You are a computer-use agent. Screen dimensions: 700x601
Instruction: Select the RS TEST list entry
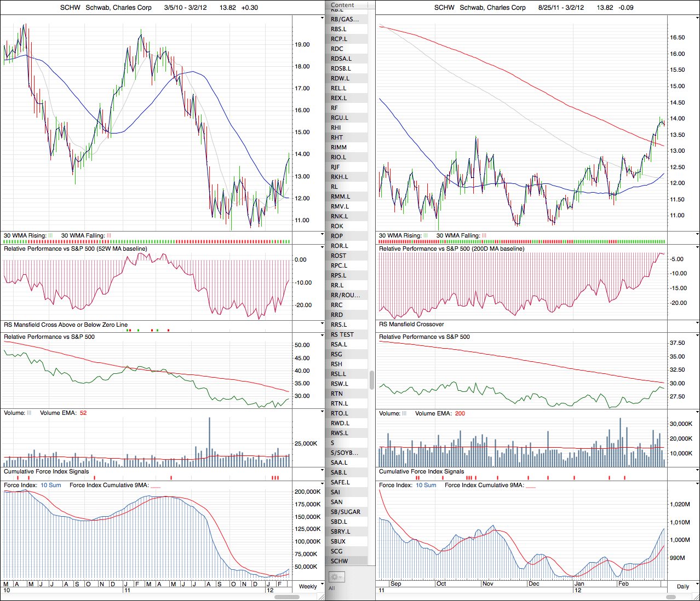click(x=342, y=334)
